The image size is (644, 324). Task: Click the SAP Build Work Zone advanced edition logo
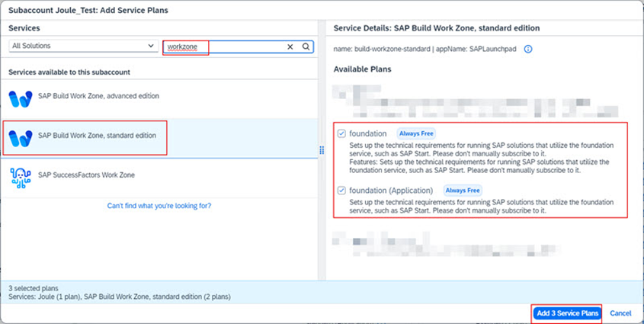(x=21, y=98)
